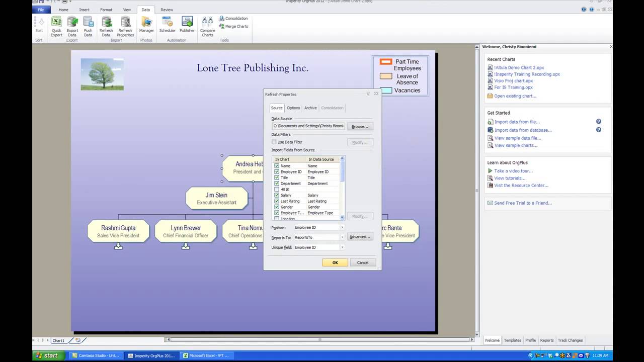Expand subordinates arrow under Lynn Brewer

pos(186,246)
